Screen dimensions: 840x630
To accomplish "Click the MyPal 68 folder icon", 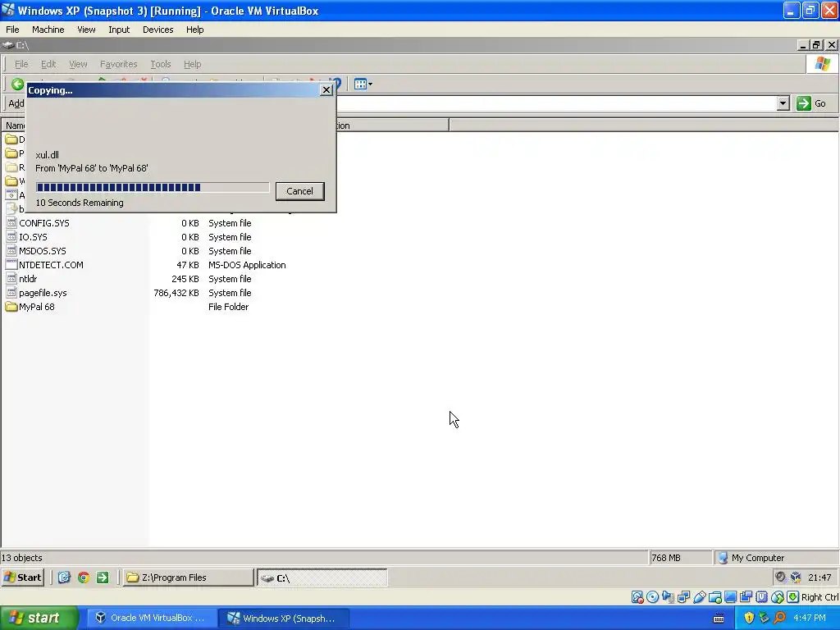I will point(11,307).
